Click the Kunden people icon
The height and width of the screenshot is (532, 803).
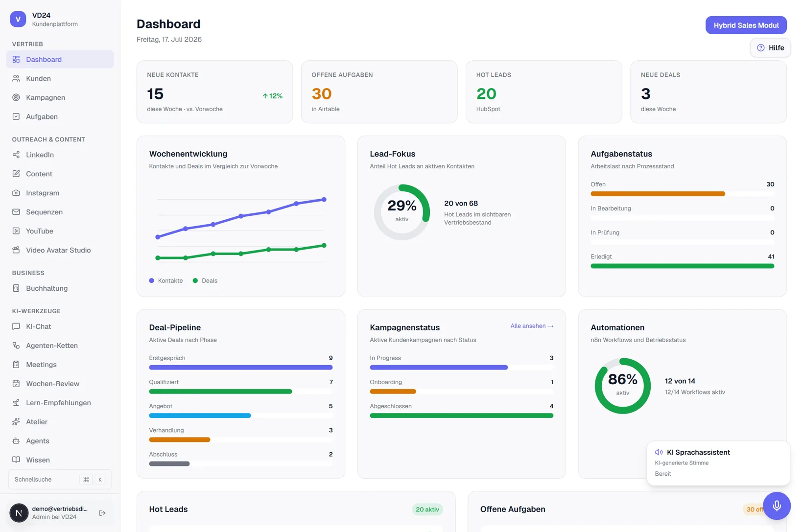coord(16,78)
